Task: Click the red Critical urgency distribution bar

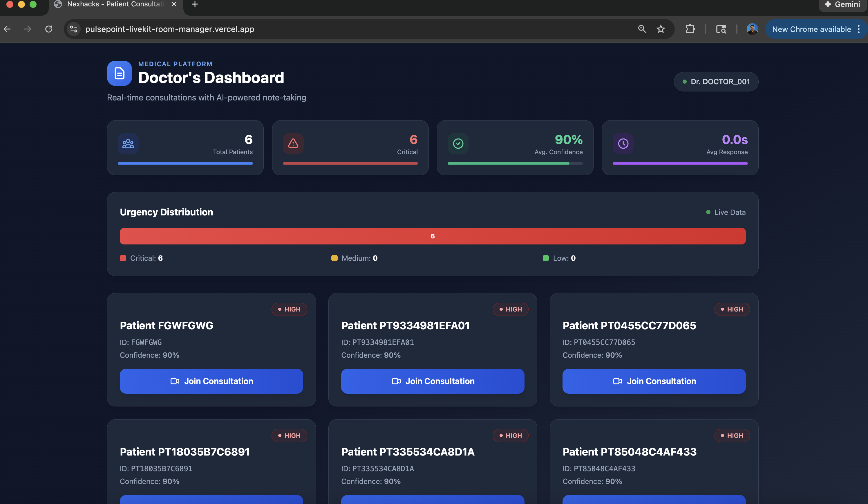Action: [x=432, y=236]
